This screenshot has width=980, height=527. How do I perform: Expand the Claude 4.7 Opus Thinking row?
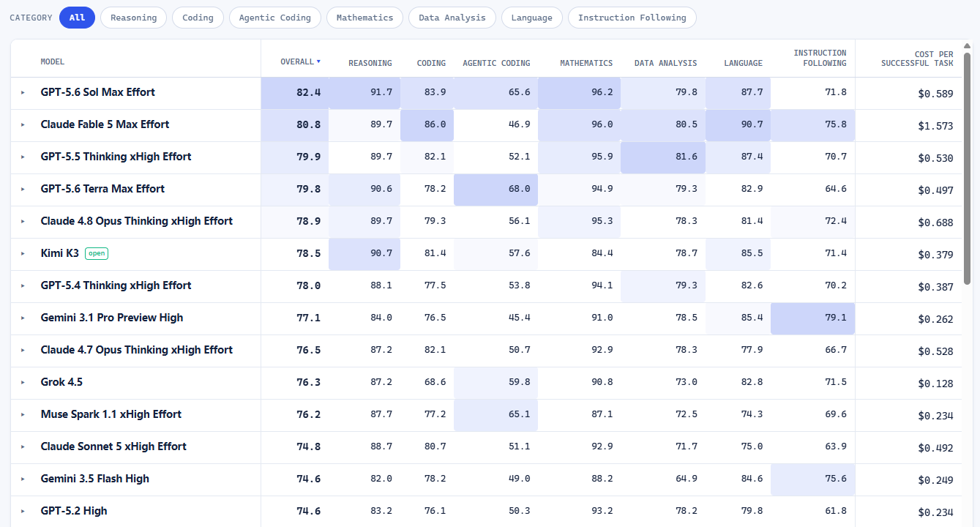(x=23, y=350)
